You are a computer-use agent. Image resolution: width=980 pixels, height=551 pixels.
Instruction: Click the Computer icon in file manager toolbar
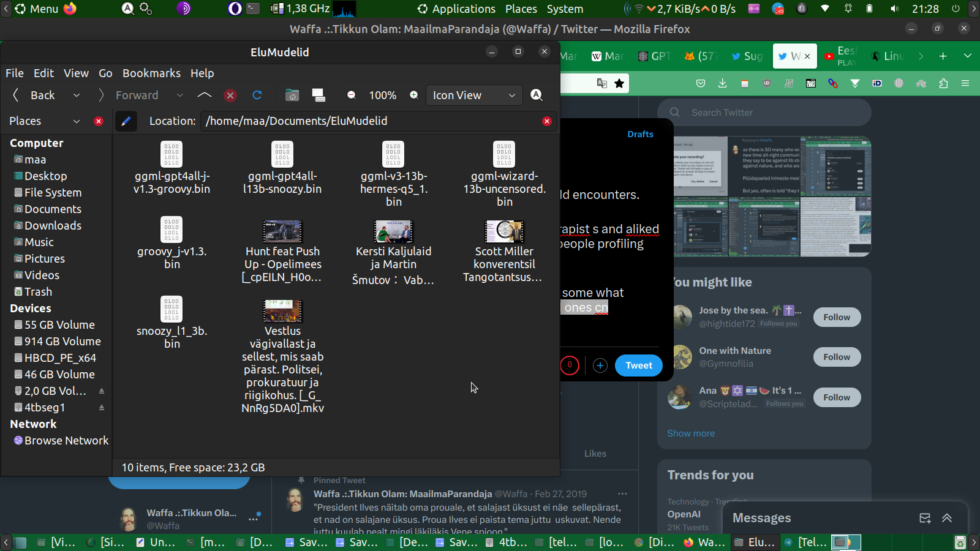tap(318, 95)
